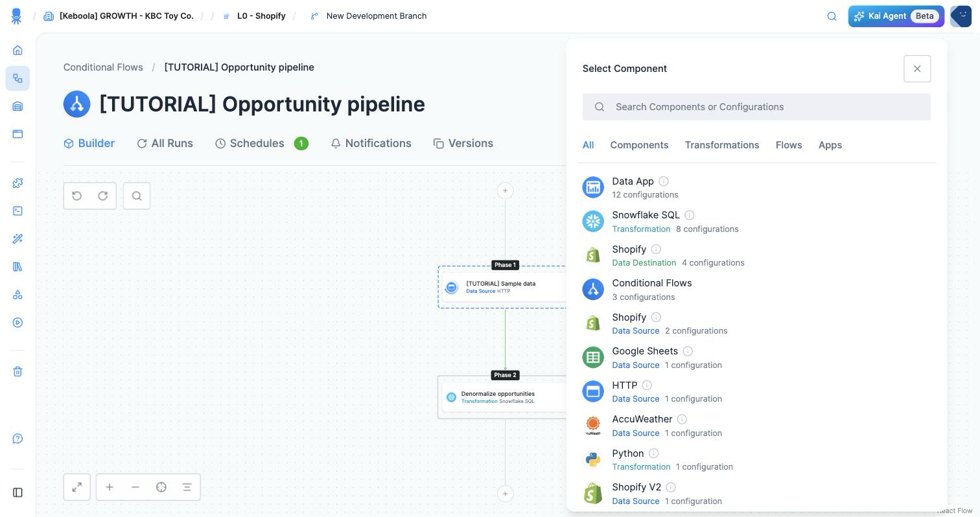Select the HTTP data source component

pyautogui.click(x=756, y=391)
